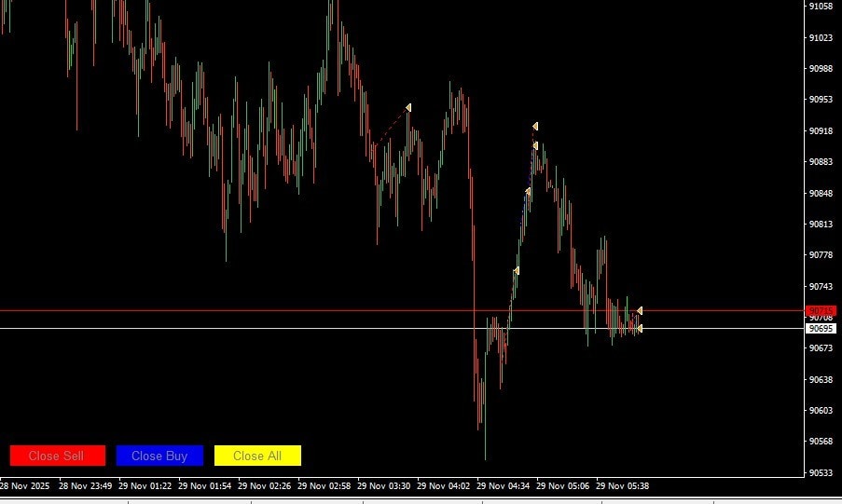Click the blue Close Buy button

point(159,456)
